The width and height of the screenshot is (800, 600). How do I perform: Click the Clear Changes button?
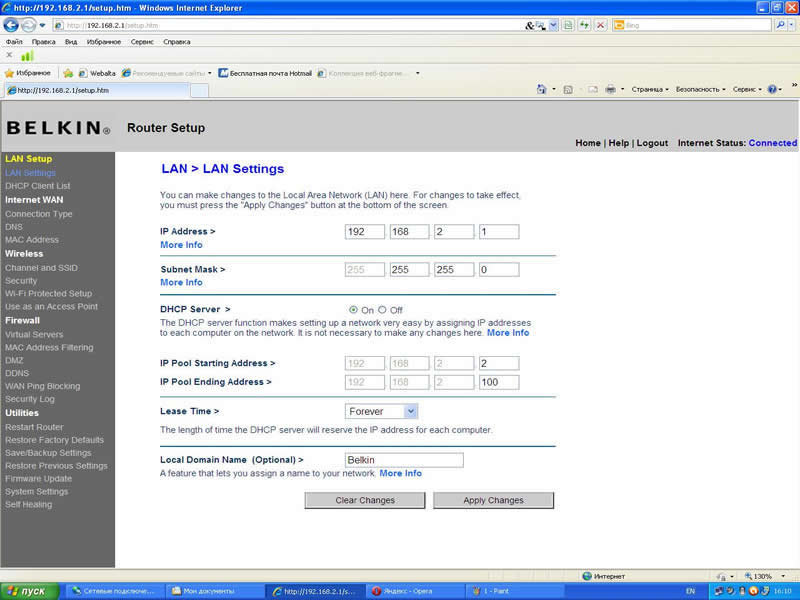coord(365,501)
